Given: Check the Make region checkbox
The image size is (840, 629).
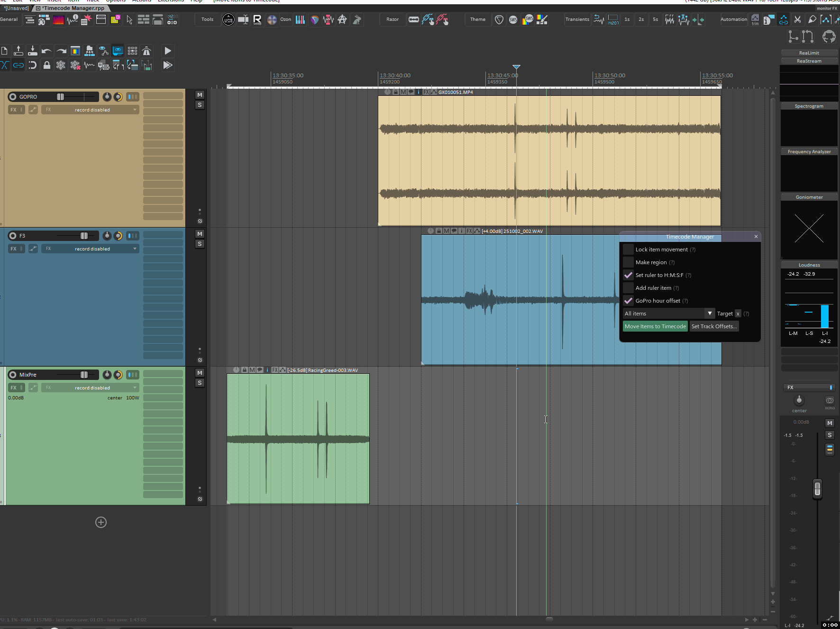Looking at the screenshot, I should (628, 262).
